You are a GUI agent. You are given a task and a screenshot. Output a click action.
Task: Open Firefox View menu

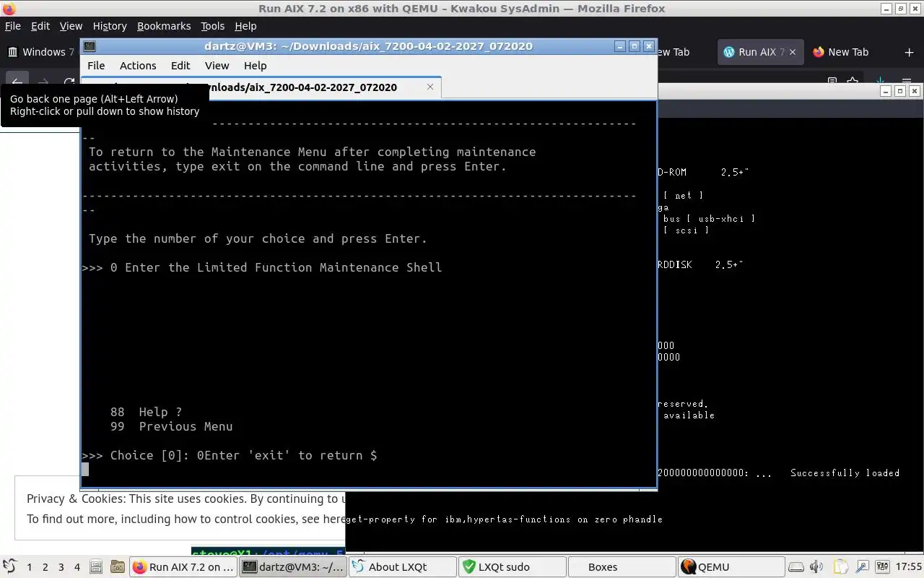71,26
